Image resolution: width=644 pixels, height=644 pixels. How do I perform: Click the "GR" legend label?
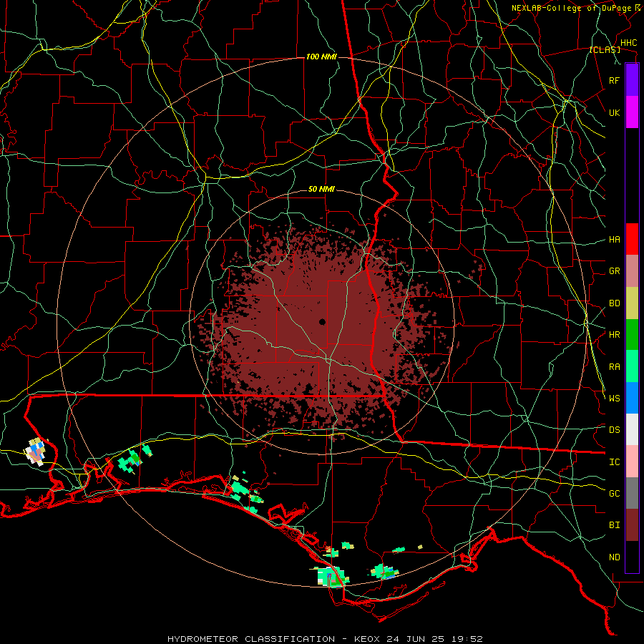coord(615,271)
